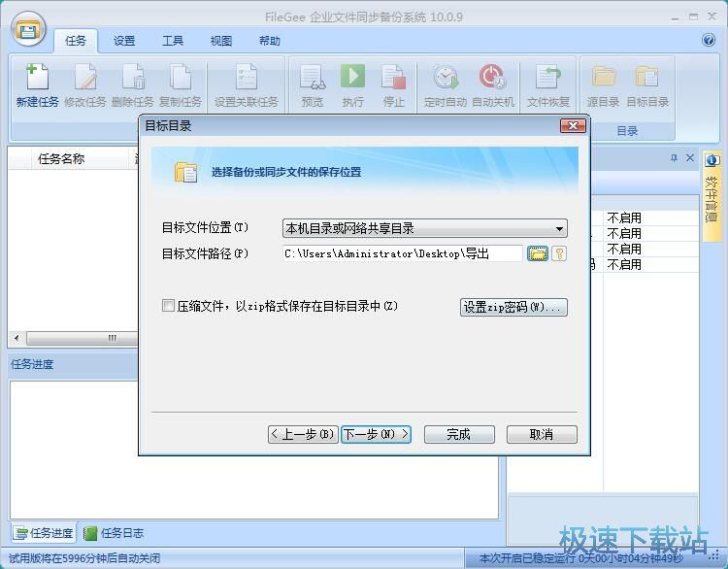The width and height of the screenshot is (728, 569).
Task: Click the Task Name (任务名称) column header
Action: click(x=79, y=159)
